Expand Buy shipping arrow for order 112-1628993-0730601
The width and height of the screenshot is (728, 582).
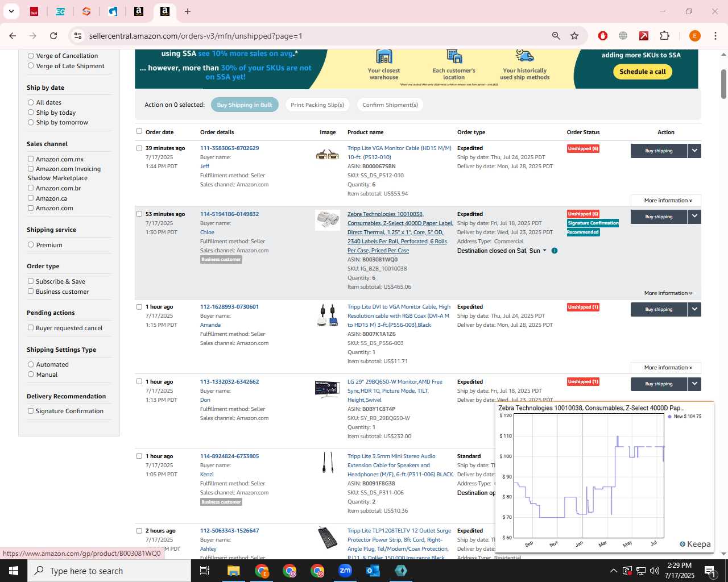pos(694,309)
